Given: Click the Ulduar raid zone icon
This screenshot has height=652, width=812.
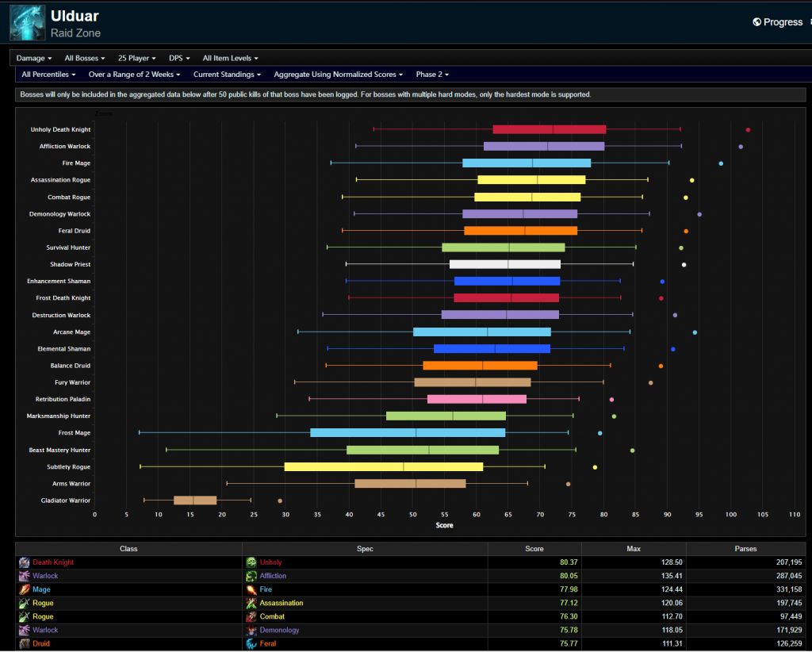Looking at the screenshot, I should (27, 23).
